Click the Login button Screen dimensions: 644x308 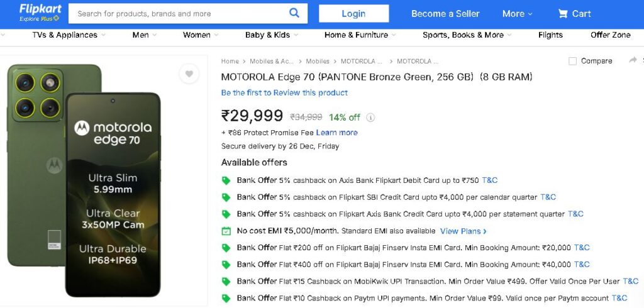point(353,14)
